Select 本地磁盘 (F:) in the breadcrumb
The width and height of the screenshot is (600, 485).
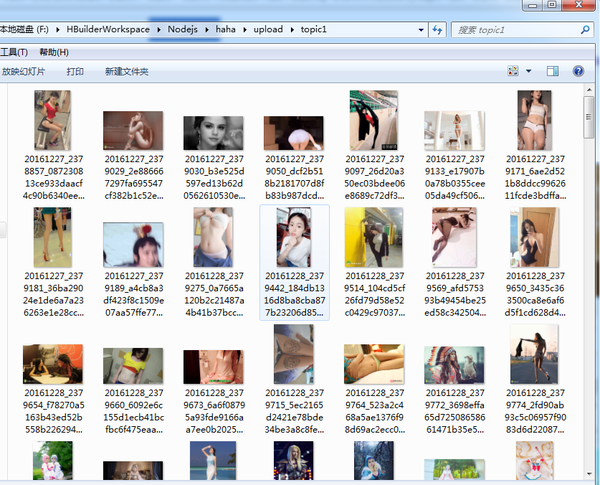pyautogui.click(x=24, y=29)
